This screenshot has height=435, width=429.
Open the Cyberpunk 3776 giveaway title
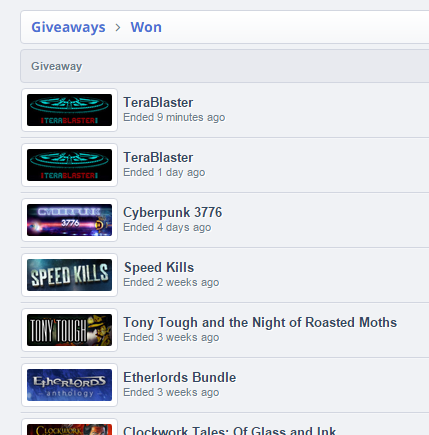173,212
